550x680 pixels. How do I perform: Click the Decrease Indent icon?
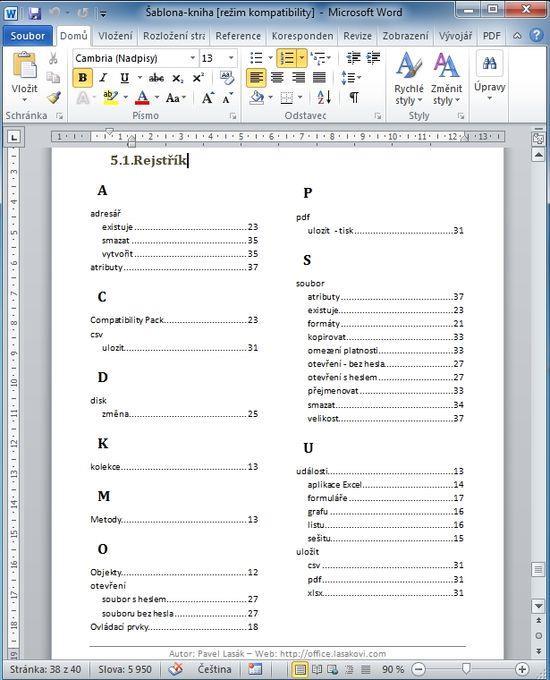pos(354,58)
